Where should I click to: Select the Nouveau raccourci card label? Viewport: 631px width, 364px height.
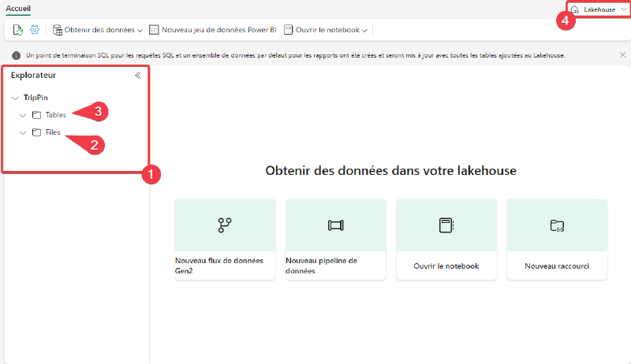(557, 266)
